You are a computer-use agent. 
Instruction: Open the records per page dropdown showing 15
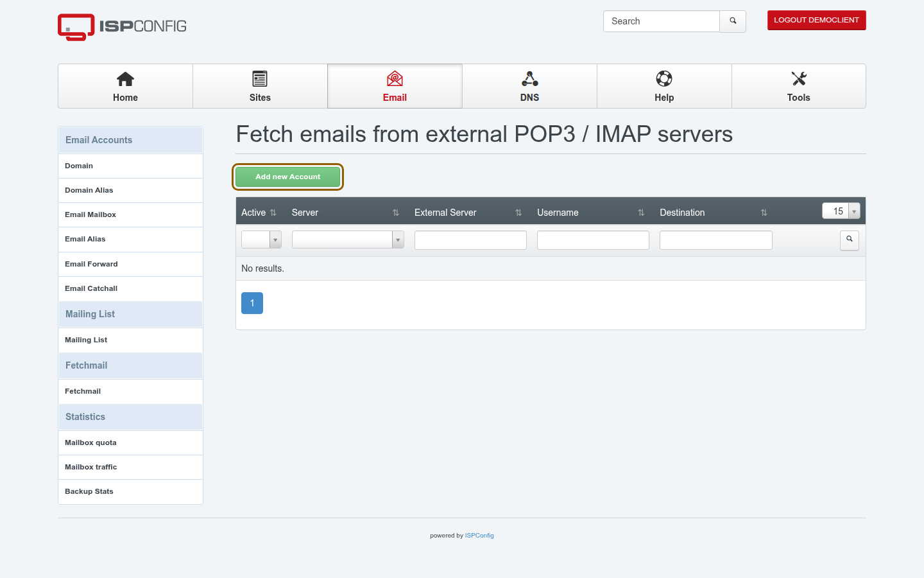click(841, 211)
